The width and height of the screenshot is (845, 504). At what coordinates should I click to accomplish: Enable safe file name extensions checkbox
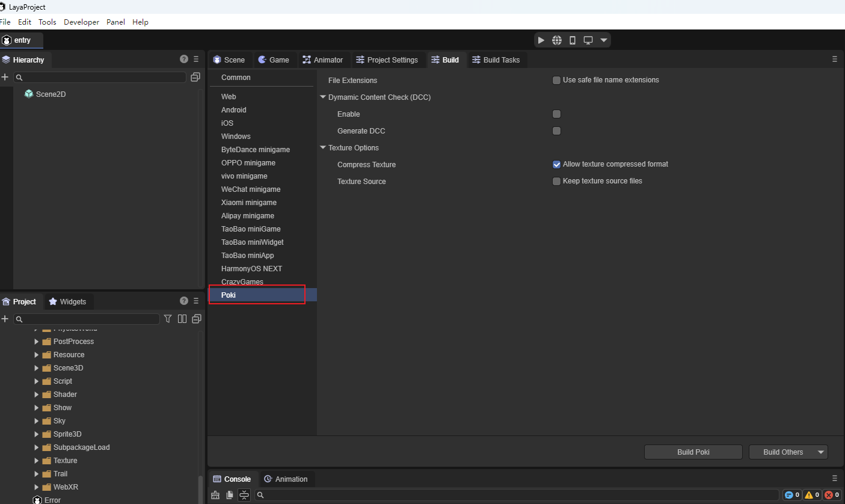[556, 80]
